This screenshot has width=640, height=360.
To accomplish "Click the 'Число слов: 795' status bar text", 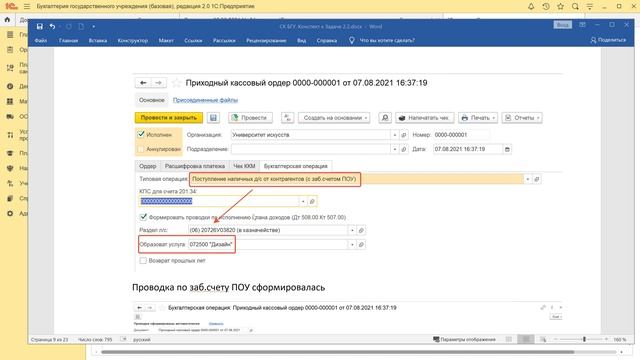I will coord(95,339).
